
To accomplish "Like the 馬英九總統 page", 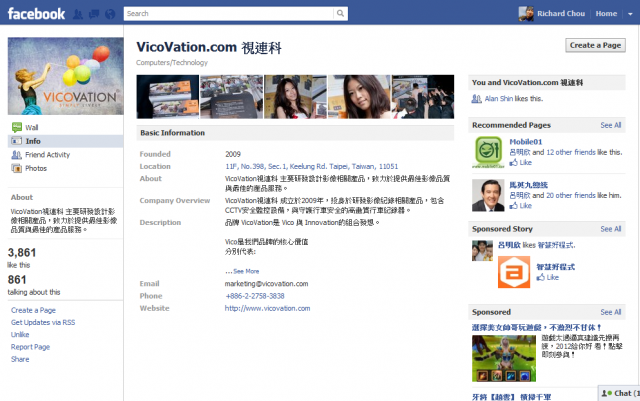I will point(525,206).
